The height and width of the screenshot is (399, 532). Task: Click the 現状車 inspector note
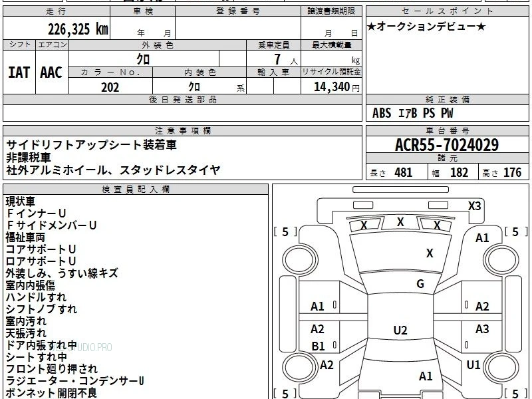coord(21,201)
